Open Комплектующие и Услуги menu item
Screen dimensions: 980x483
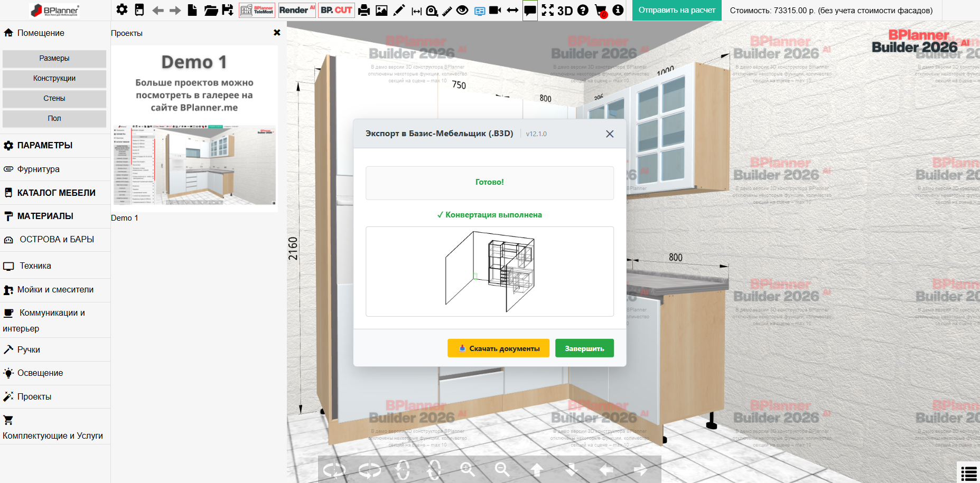coord(55,428)
